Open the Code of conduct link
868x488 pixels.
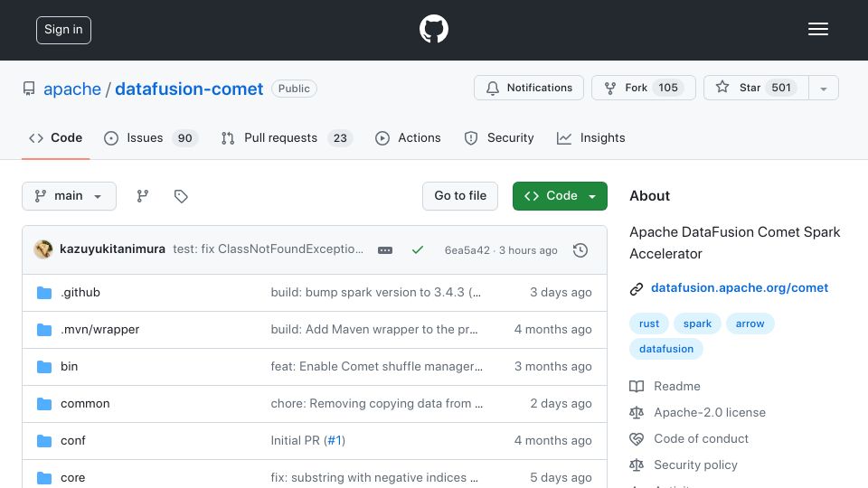click(x=701, y=439)
